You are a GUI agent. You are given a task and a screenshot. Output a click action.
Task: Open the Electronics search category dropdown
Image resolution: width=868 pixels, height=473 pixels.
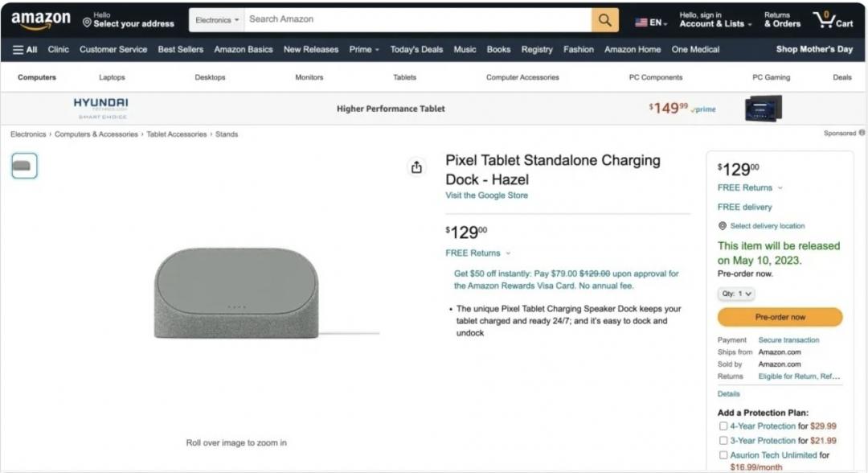click(x=217, y=20)
